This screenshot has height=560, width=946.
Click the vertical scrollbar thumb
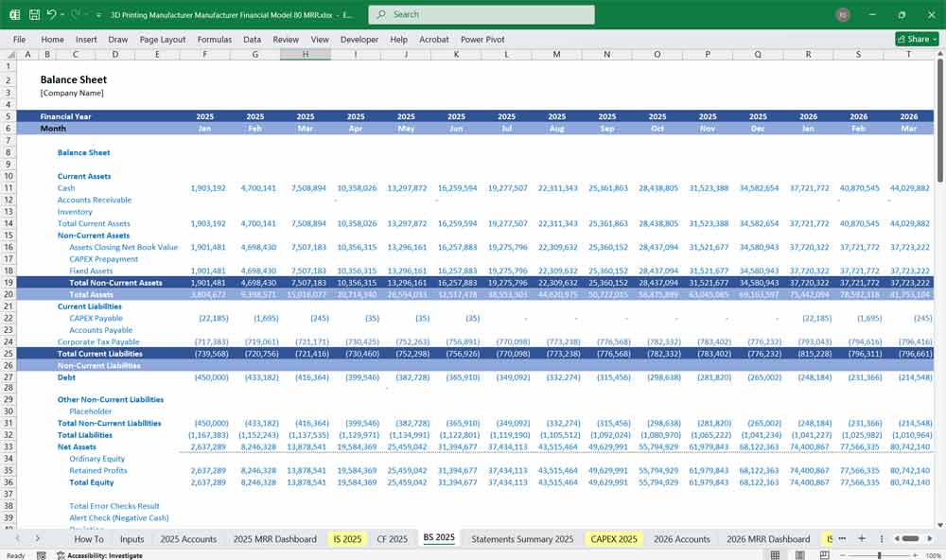click(x=940, y=119)
